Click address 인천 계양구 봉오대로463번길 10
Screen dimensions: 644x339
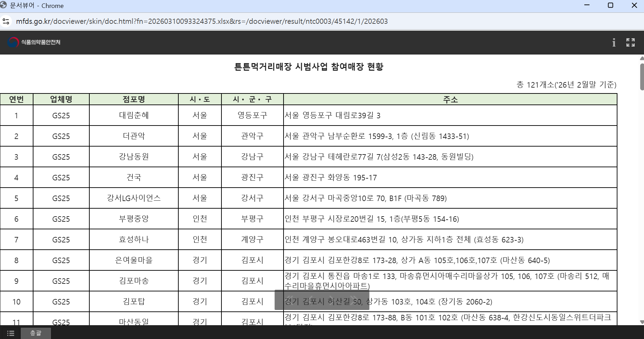click(404, 239)
